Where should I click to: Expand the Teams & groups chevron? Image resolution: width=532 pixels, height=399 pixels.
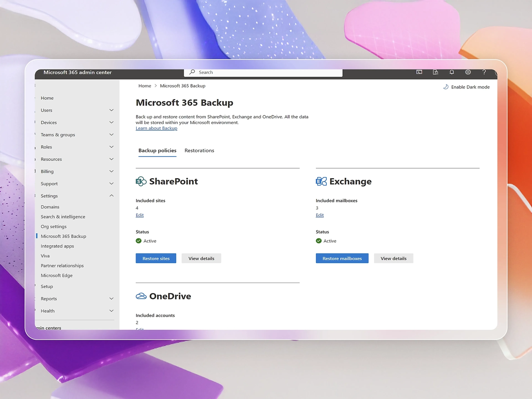tap(111, 135)
